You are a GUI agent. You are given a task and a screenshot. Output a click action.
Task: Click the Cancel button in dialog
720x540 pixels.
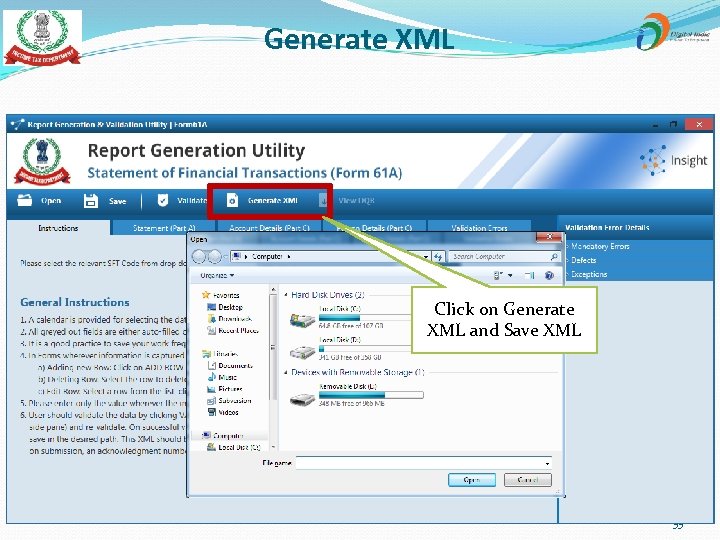tap(528, 480)
